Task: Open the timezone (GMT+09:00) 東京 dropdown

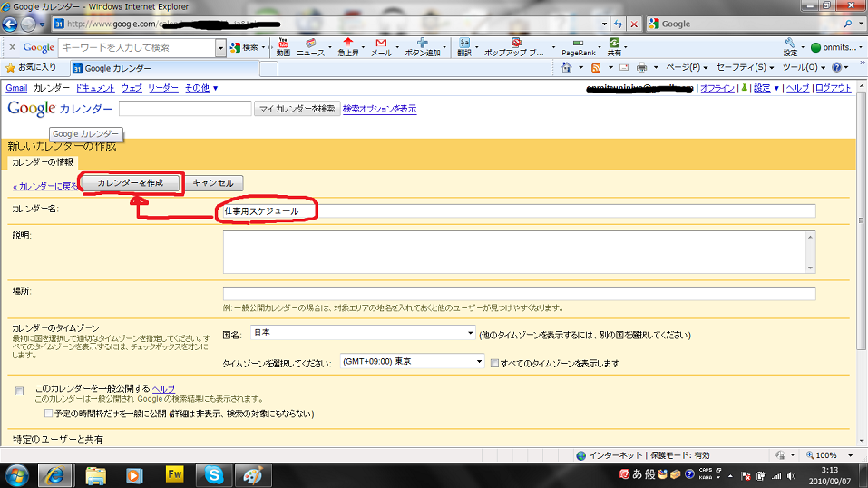Action: coord(413,361)
